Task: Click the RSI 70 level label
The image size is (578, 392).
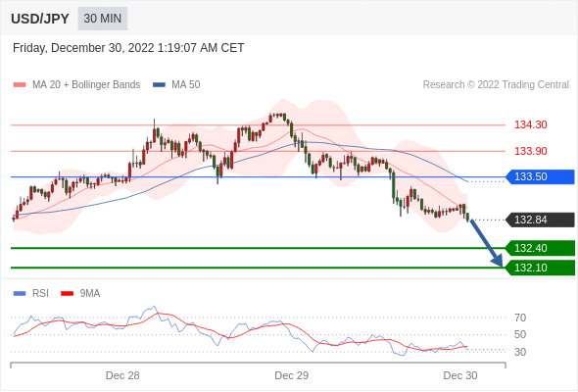Action: pyautogui.click(x=520, y=318)
